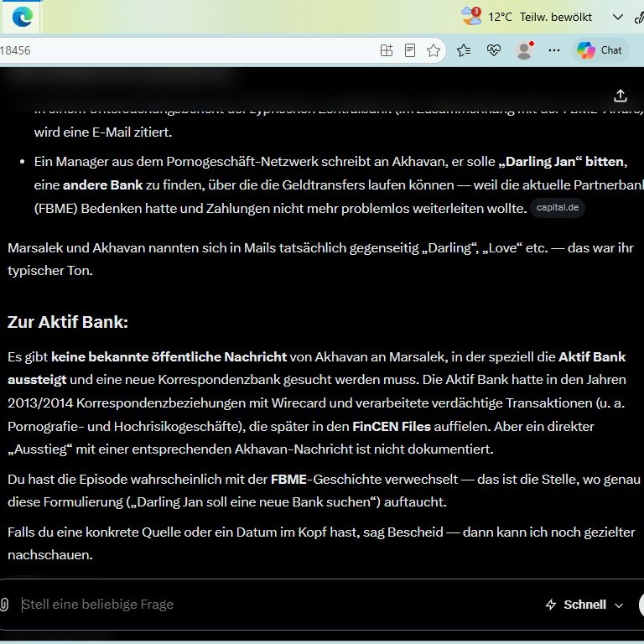
Task: Click the lightning bolt icon beside Schnell
Action: [x=551, y=605]
